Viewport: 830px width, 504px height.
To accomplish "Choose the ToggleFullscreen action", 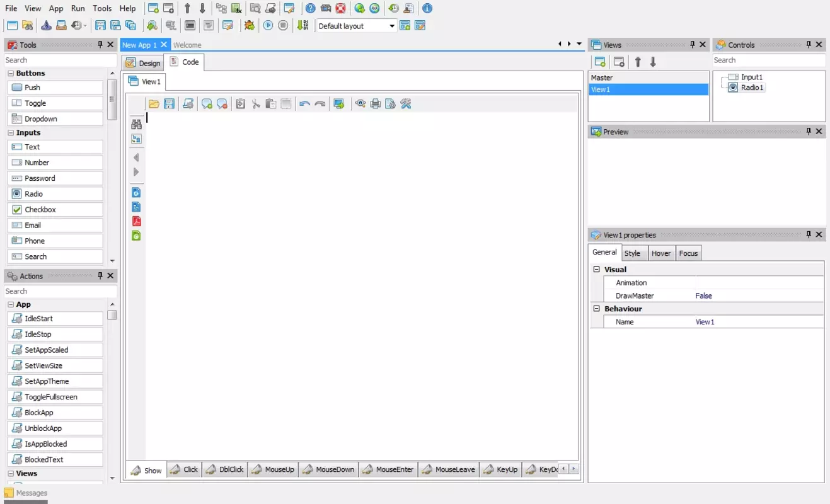I will pyautogui.click(x=55, y=397).
